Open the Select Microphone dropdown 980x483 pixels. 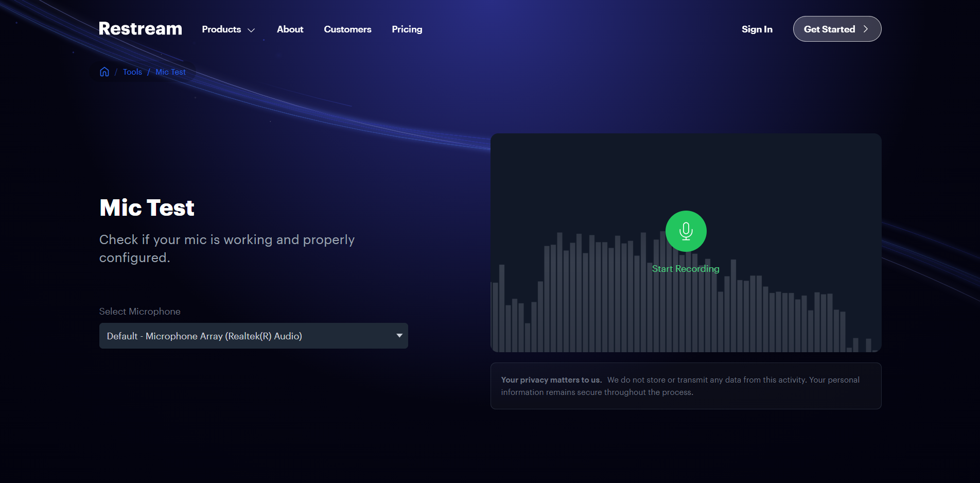pyautogui.click(x=253, y=336)
